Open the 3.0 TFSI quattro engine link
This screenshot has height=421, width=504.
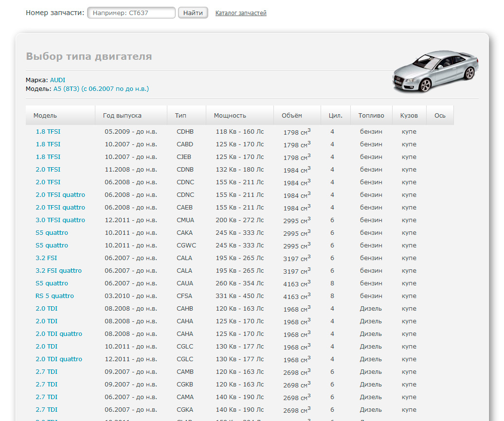60,220
